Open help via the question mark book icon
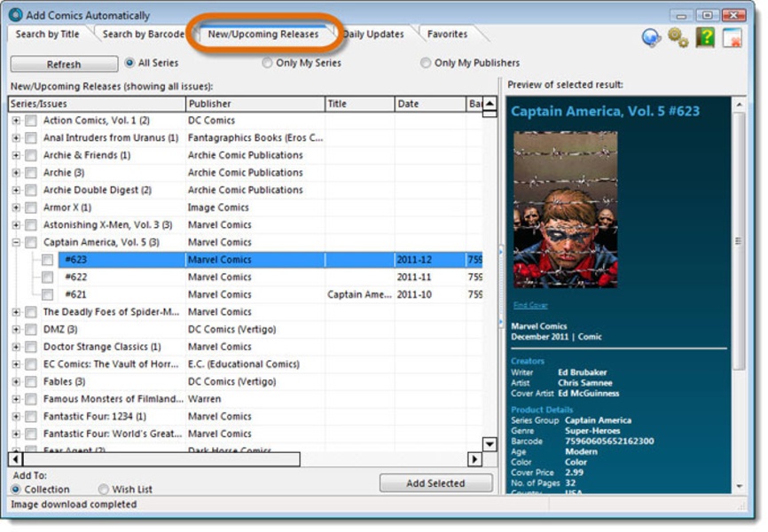The width and height of the screenshot is (768, 532). pyautogui.click(x=705, y=37)
